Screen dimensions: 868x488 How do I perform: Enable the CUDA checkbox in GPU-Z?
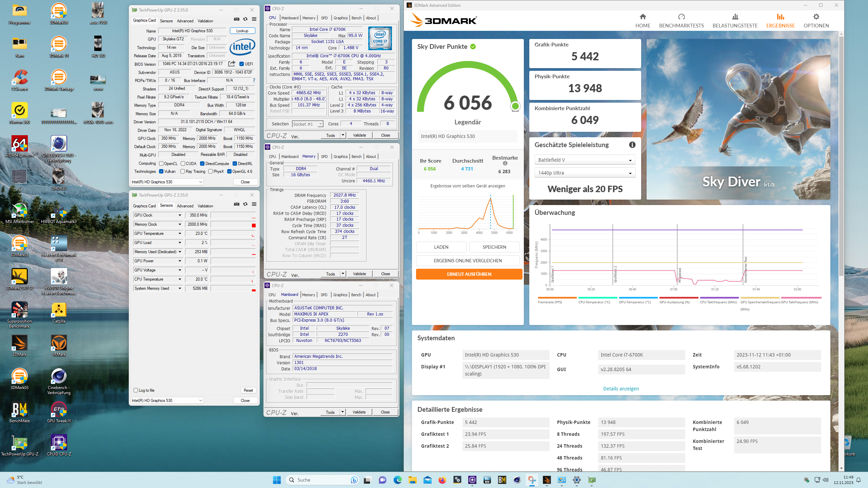pyautogui.click(x=183, y=164)
